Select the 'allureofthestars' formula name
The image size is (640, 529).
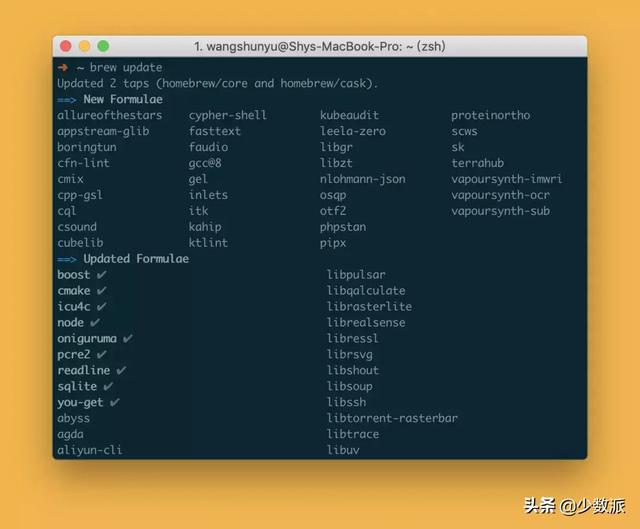pos(109,115)
